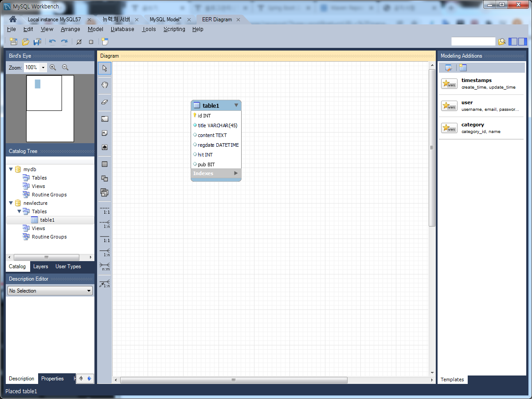Click the search find icon beside search box
Screen dimensions: 532x399
click(502, 42)
